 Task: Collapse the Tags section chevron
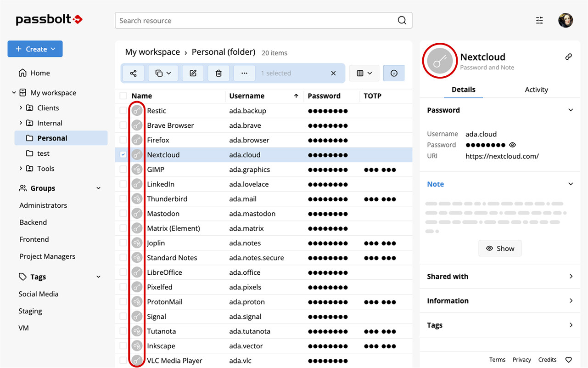coord(98,277)
